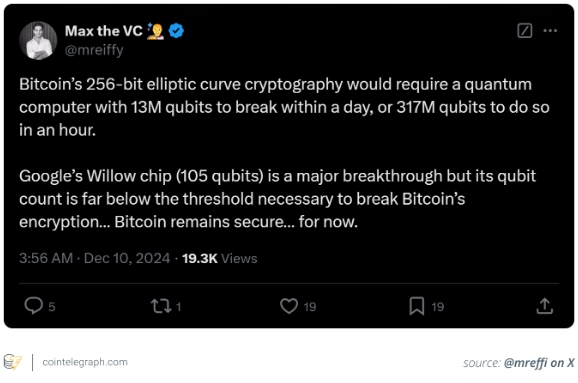View the 19.3K Views analytics
The width and height of the screenshot is (578, 383).
[x=220, y=258]
